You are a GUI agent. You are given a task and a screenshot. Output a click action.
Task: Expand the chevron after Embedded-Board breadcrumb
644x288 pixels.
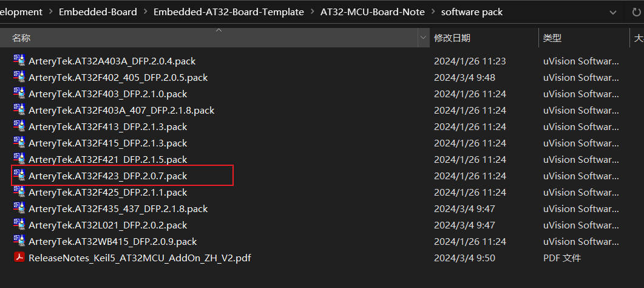(145, 12)
